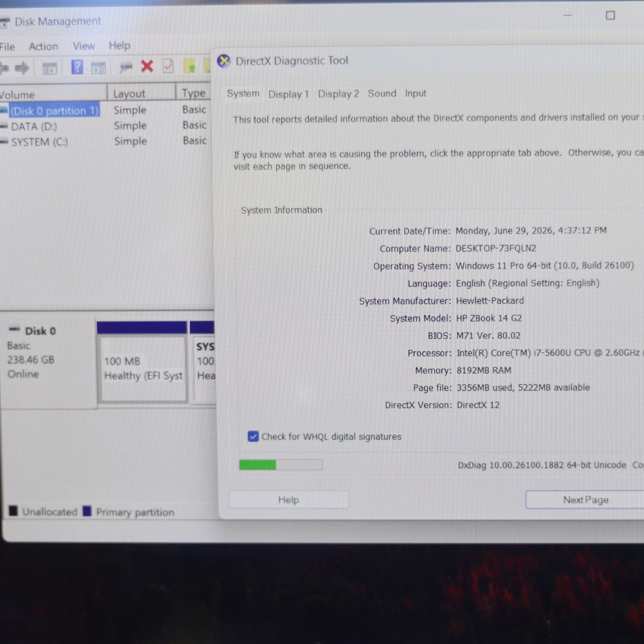Click the Help button in DirectX tool
644x644 pixels.
pyautogui.click(x=289, y=499)
